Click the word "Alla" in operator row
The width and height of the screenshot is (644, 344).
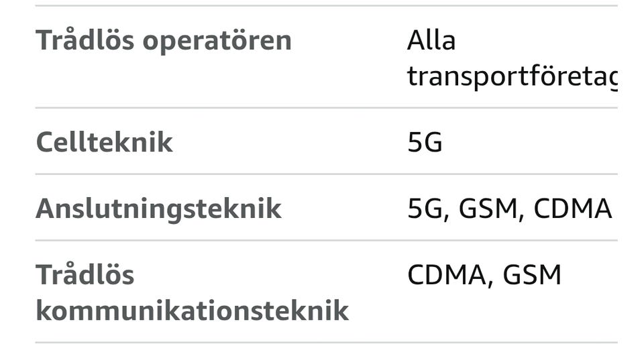click(x=431, y=41)
